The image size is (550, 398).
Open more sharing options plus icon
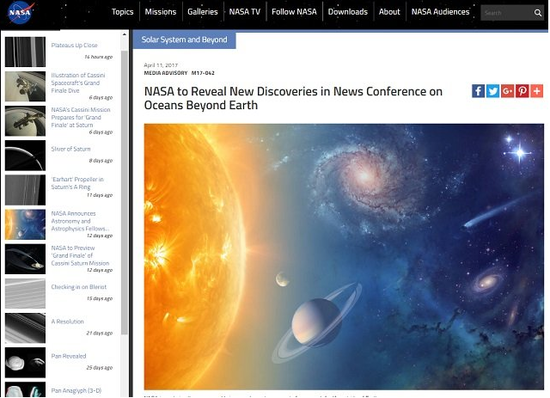[537, 91]
